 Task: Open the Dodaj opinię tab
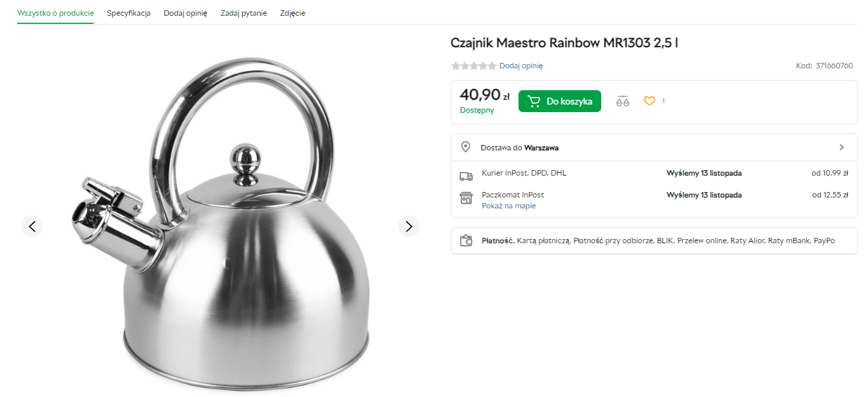click(x=185, y=13)
